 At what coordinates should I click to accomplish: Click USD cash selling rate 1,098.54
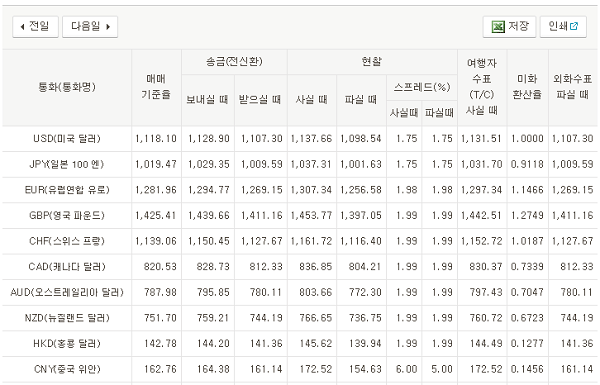(360, 139)
